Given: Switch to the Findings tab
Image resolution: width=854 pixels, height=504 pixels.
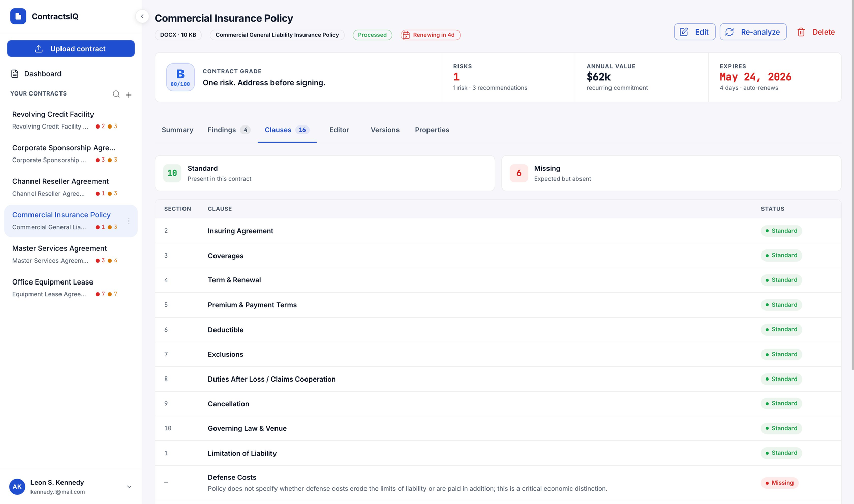Looking at the screenshot, I should click(x=229, y=130).
